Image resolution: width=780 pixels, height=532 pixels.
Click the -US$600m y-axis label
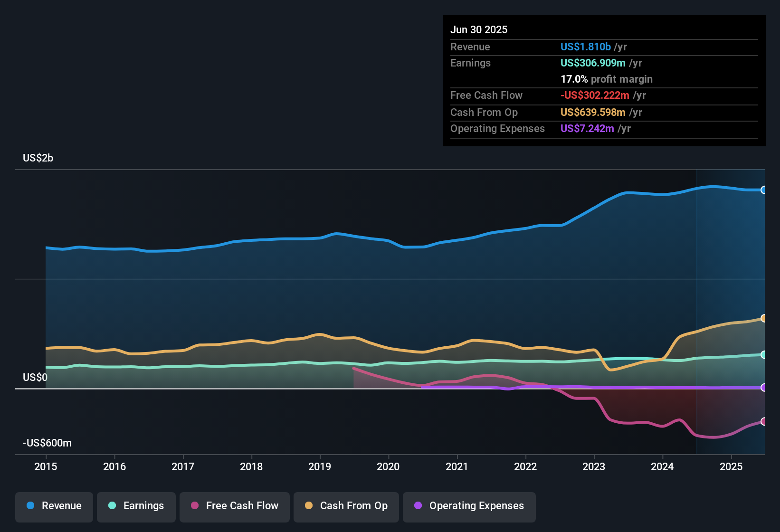point(47,443)
